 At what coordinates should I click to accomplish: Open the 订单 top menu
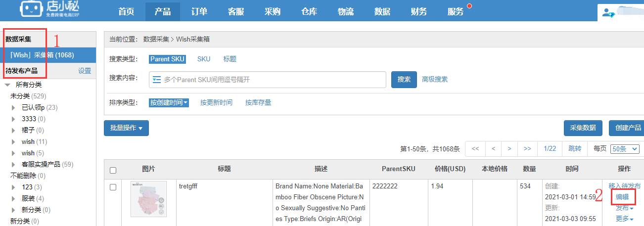[x=199, y=11]
